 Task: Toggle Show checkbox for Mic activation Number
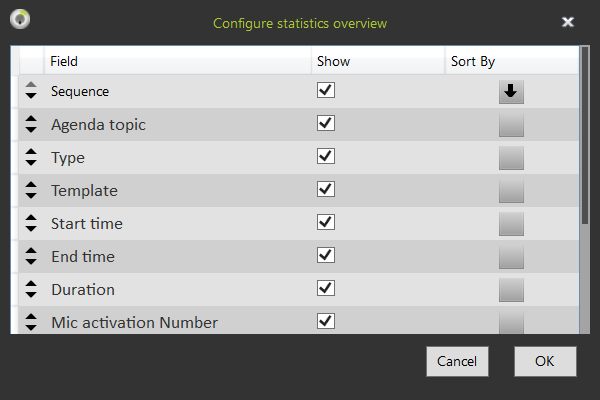pyautogui.click(x=325, y=321)
